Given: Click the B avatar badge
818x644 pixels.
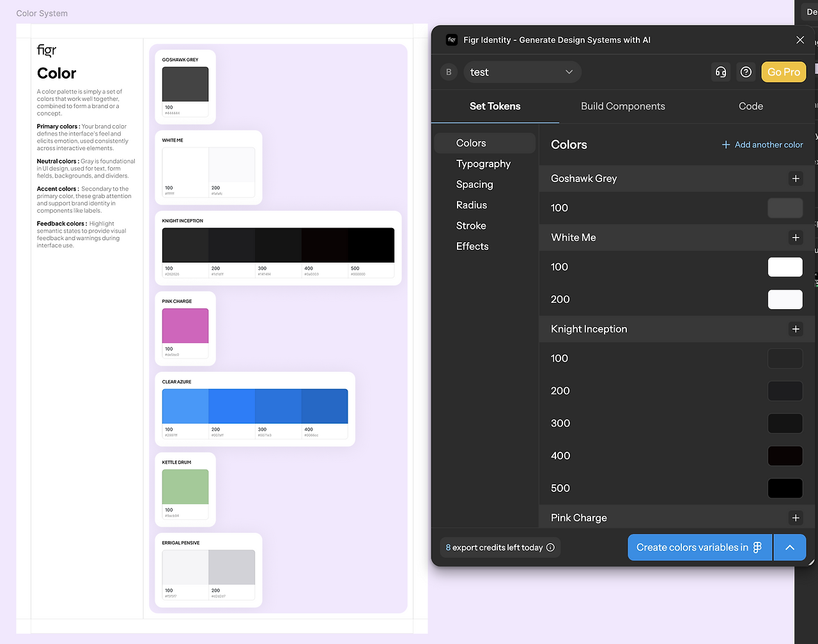Looking at the screenshot, I should (x=449, y=72).
